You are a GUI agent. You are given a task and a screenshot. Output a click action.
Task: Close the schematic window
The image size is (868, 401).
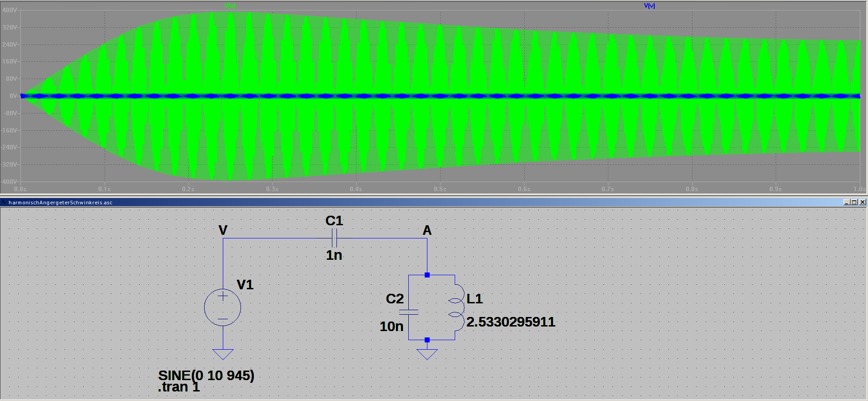tap(862, 202)
